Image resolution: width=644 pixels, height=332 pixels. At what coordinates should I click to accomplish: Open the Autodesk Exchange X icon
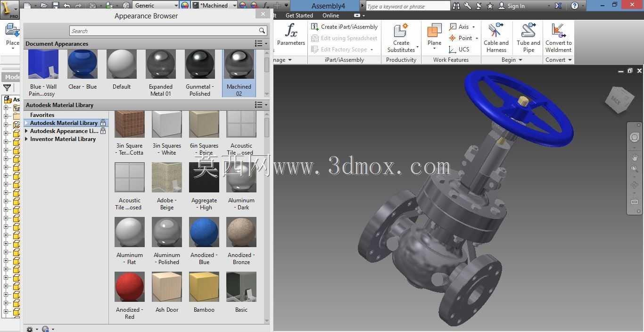558,6
